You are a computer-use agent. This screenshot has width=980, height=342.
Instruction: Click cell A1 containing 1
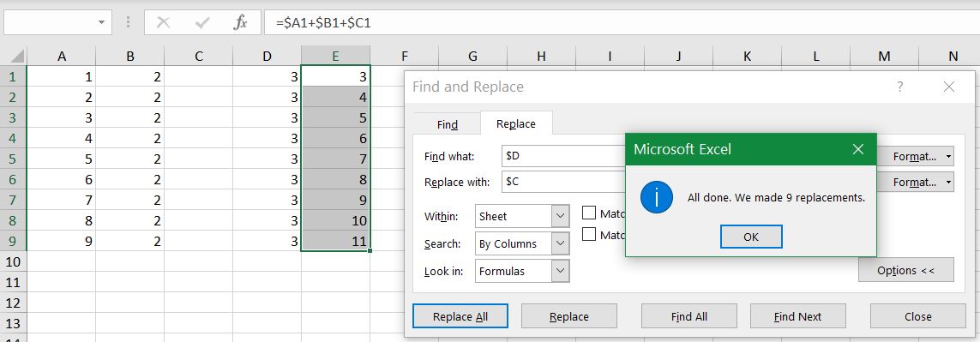pyautogui.click(x=61, y=77)
